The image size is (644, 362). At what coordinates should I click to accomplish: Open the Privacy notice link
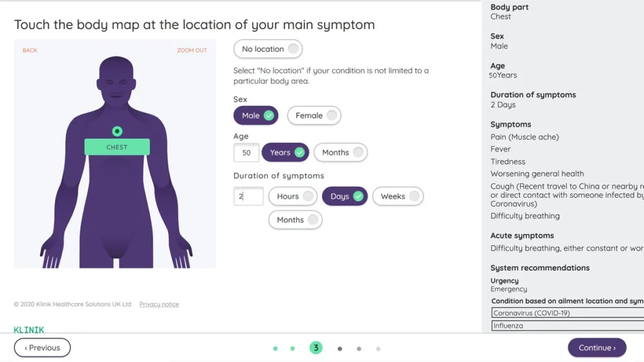159,304
